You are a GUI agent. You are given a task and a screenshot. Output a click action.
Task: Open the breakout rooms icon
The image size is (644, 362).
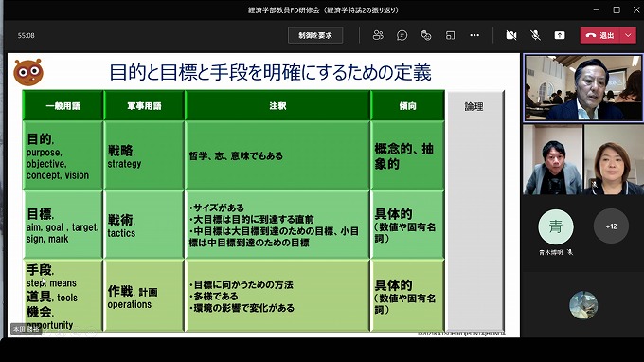point(450,35)
